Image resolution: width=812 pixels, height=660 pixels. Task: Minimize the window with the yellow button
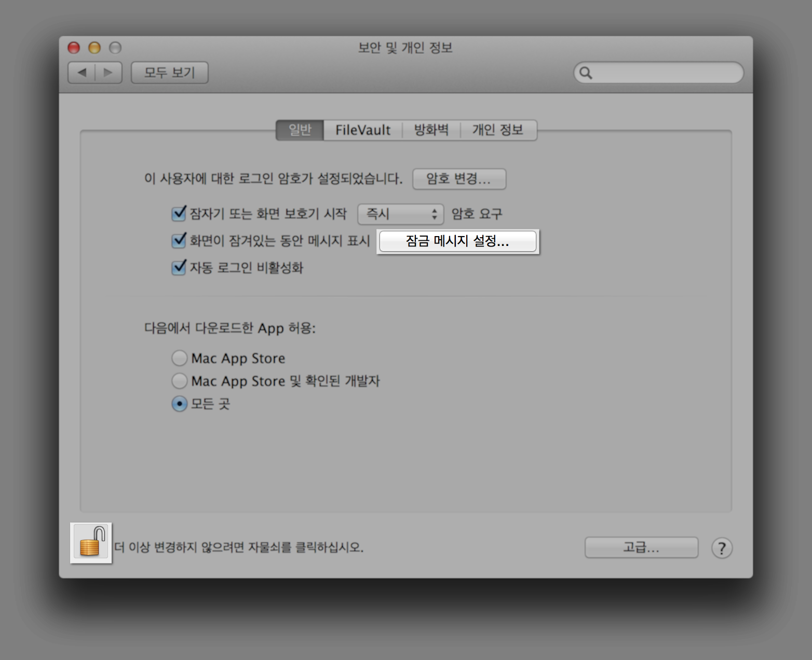pyautogui.click(x=94, y=48)
